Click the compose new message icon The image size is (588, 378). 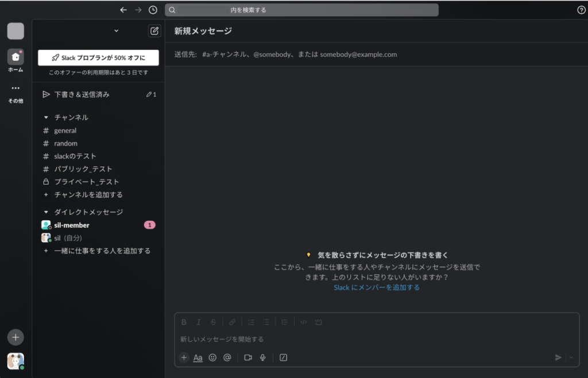point(154,31)
